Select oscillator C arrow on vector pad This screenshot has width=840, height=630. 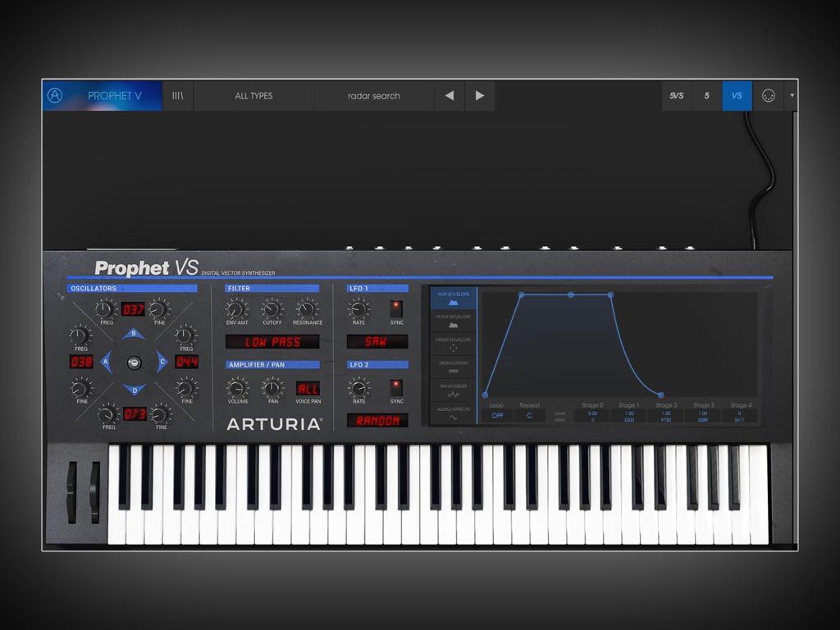(162, 362)
